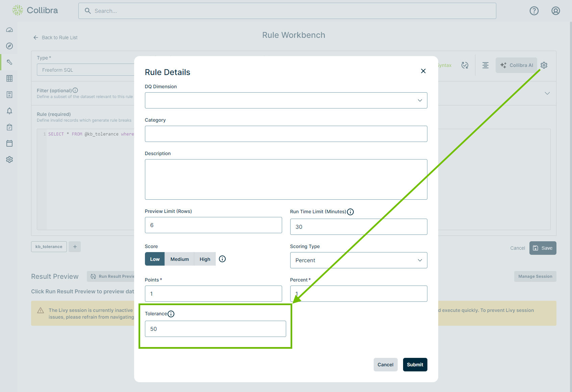Open the Type Freeform SQL dropdown

[85, 70]
